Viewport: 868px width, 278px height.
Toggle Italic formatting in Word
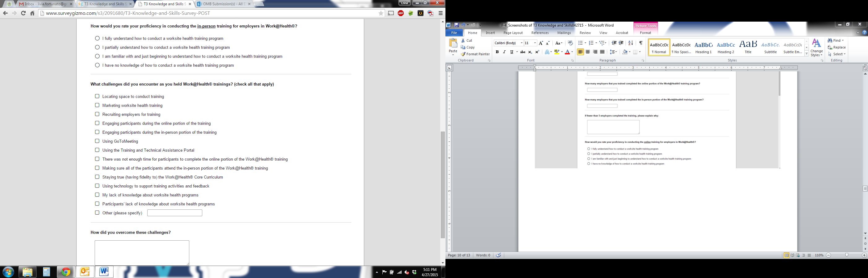(504, 52)
